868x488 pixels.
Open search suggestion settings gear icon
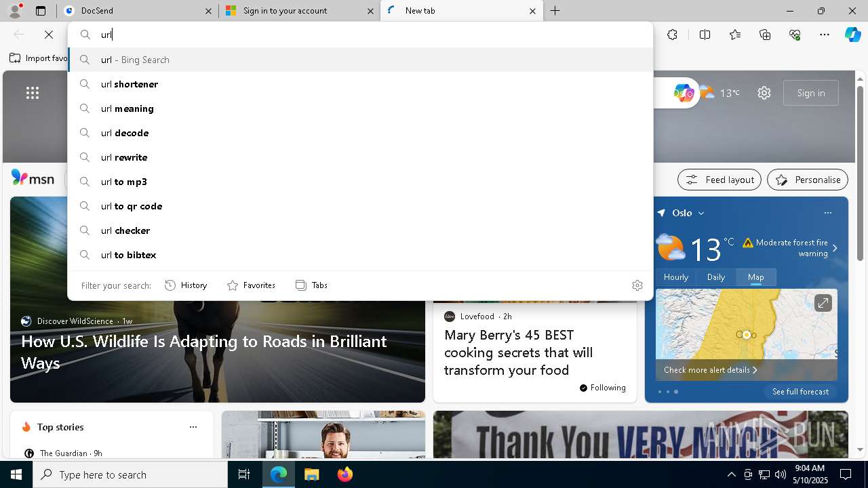[x=637, y=285]
